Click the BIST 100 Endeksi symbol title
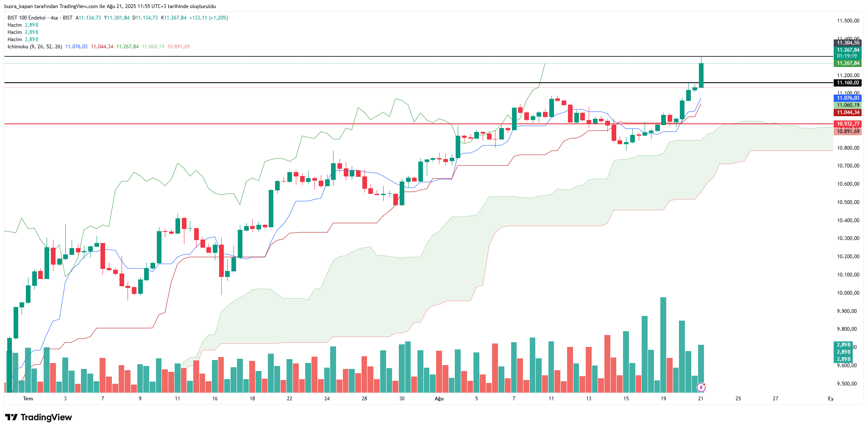This screenshot has width=868, height=430. tap(26, 18)
